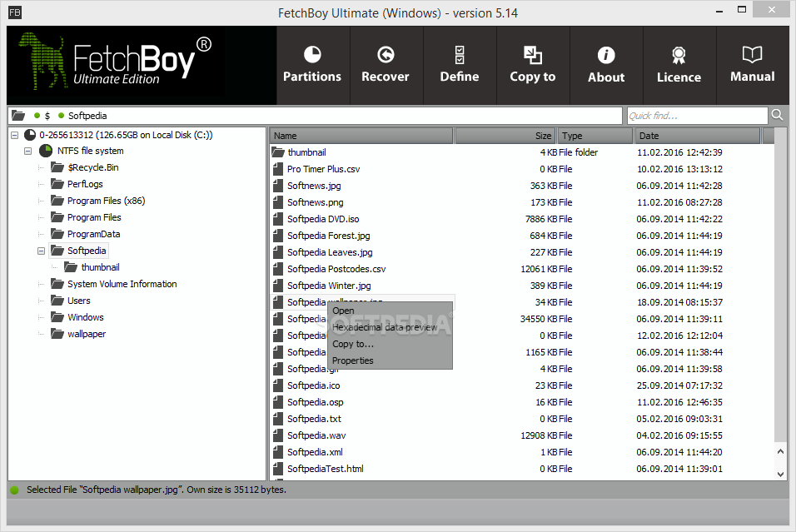796x532 pixels.
Task: Choose Hexadecimal data preview from context menu
Action: click(x=391, y=327)
